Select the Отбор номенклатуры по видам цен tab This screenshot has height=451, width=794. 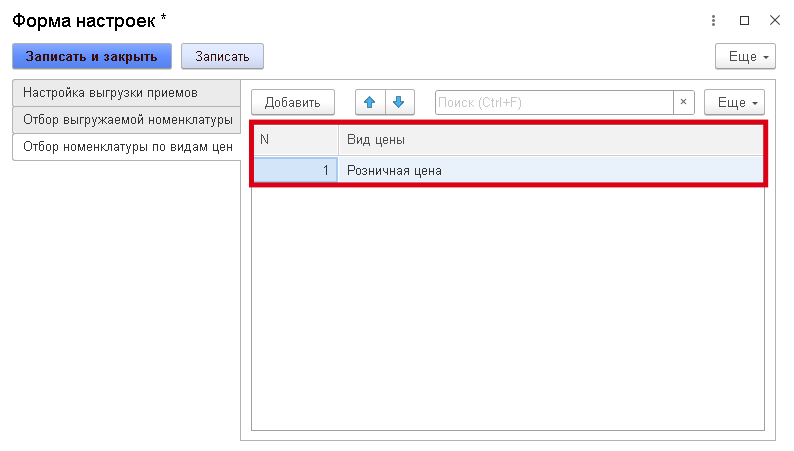tap(125, 147)
